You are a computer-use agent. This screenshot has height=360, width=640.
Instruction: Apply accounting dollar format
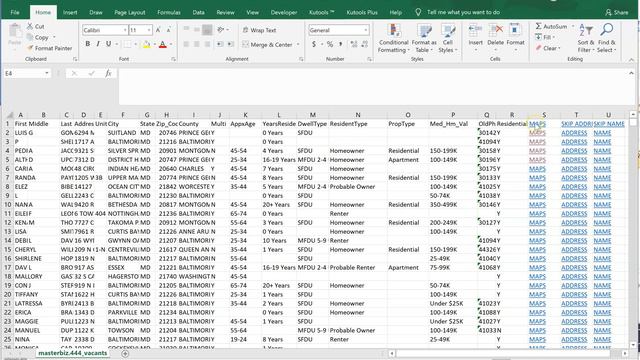point(314,44)
